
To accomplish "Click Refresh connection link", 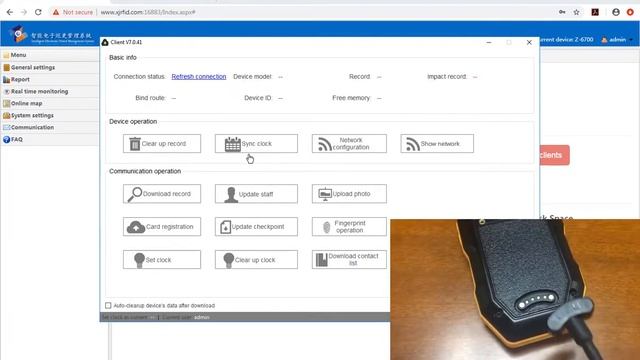I will click(199, 77).
